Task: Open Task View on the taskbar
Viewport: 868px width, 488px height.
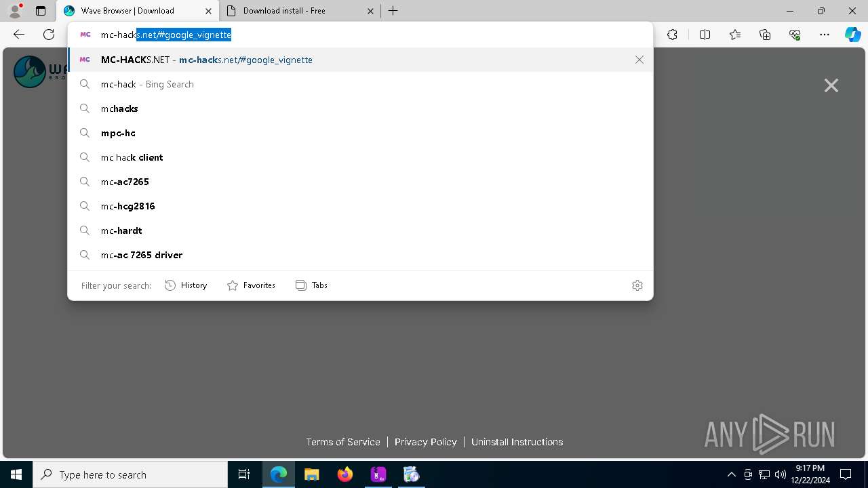Action: 244,474
